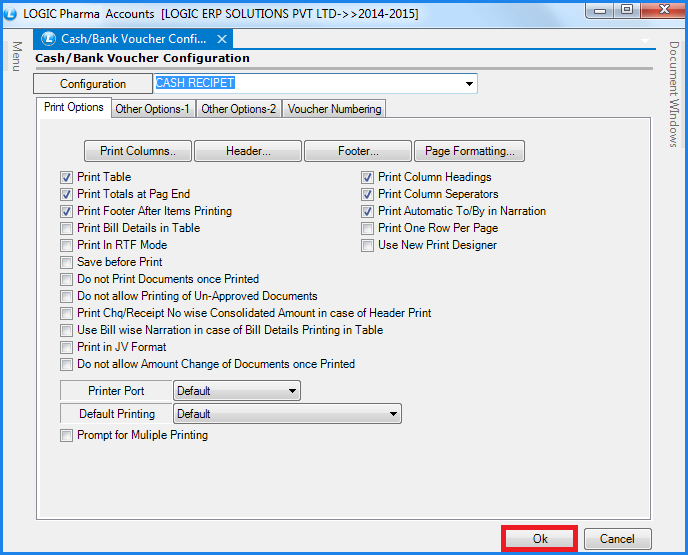The width and height of the screenshot is (688, 555).
Task: Switch to Print Options tab
Action: (x=74, y=107)
